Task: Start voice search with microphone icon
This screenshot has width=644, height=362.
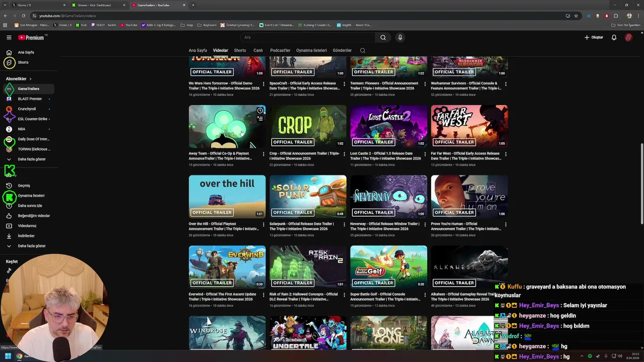Action: 400,37
